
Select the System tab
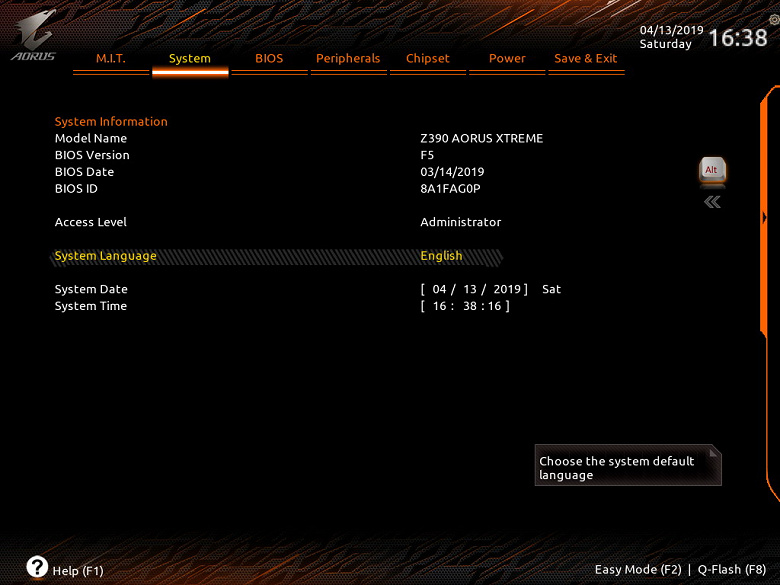point(190,59)
